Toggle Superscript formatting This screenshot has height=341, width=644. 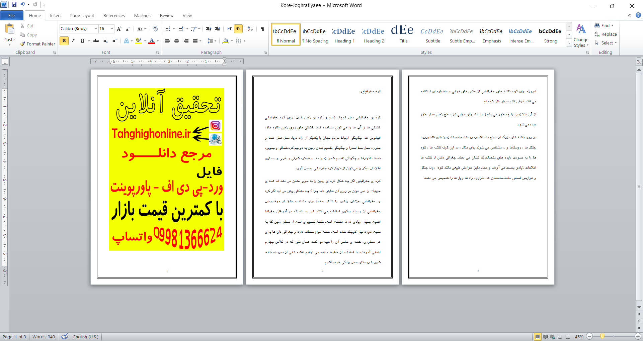[114, 41]
